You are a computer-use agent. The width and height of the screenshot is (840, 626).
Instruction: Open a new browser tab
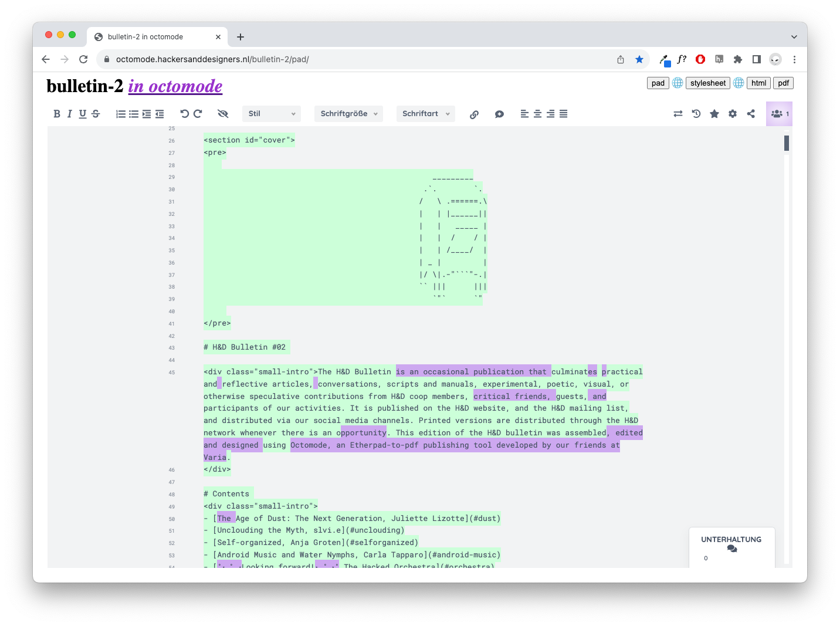[x=241, y=37]
